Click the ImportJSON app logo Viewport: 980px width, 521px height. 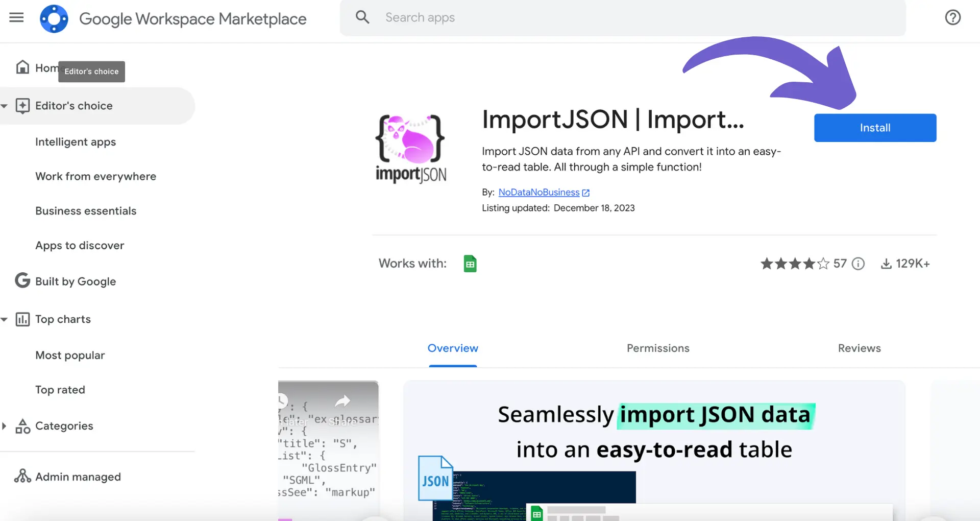coord(410,149)
